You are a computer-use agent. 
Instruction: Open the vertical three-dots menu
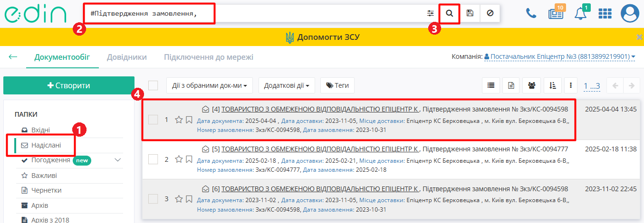[570, 85]
